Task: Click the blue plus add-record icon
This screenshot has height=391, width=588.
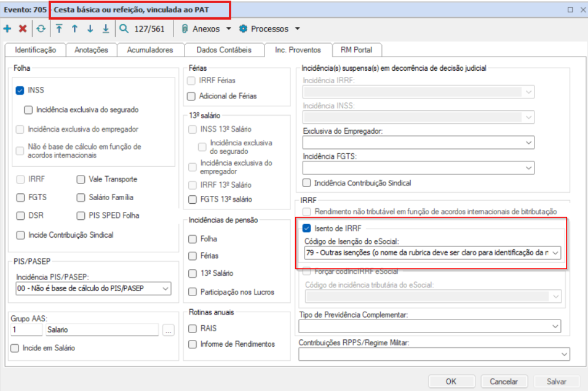Action: coord(7,29)
